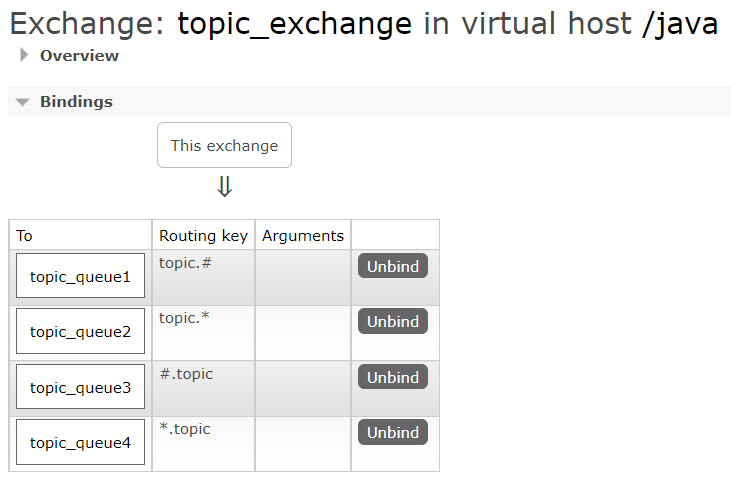Open topic_queue1 queue link
Screen dimensions: 731x480
80,276
